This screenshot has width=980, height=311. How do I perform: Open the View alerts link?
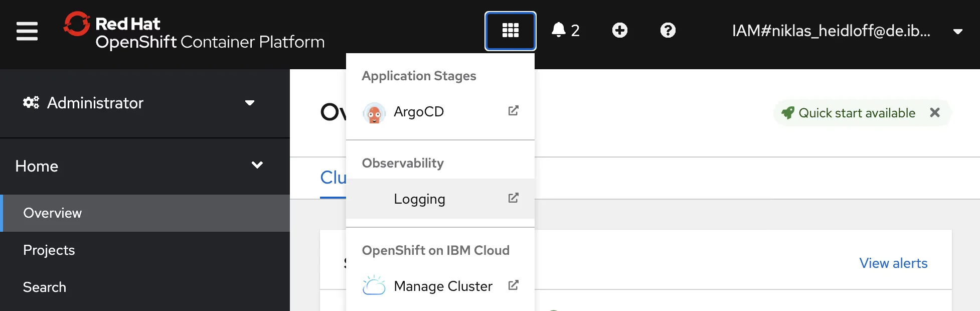893,263
